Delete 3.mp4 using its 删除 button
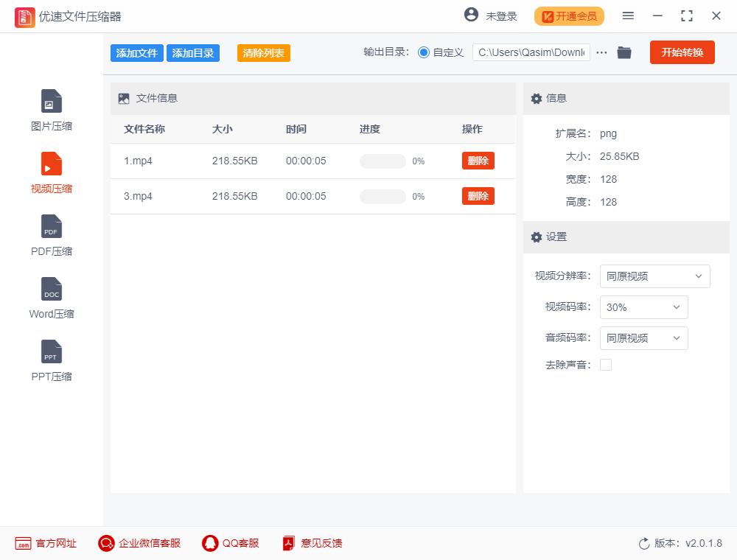This screenshot has height=560, width=737. [x=478, y=196]
